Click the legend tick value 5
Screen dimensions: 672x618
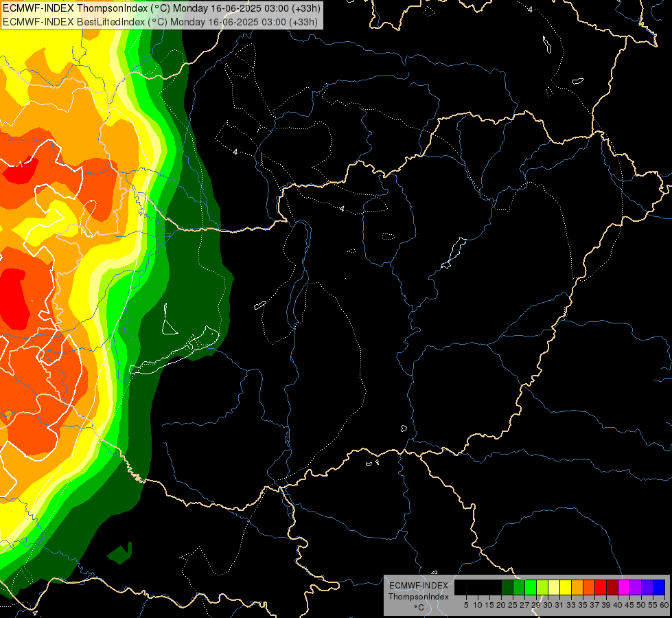click(466, 605)
